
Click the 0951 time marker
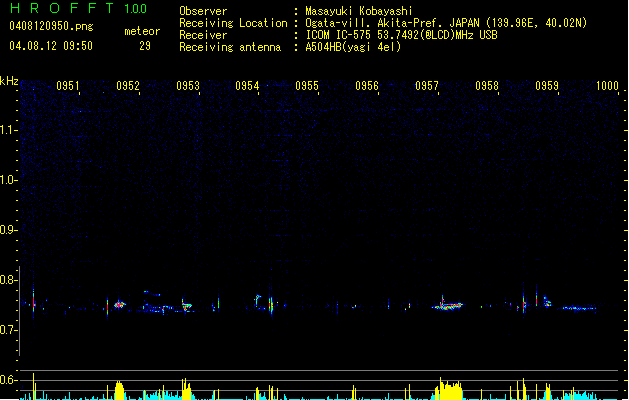68,86
